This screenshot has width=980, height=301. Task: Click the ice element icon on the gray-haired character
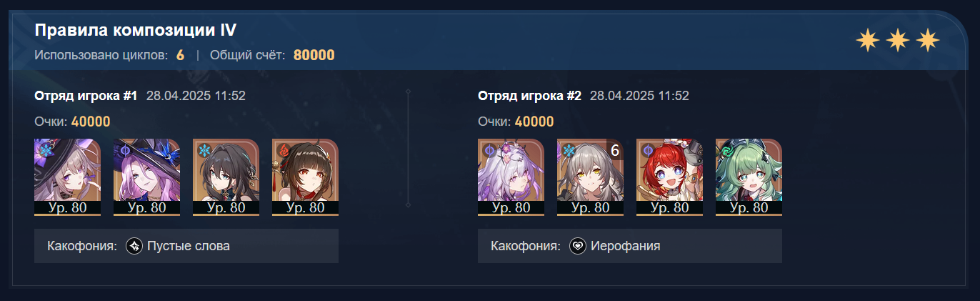coord(567,150)
